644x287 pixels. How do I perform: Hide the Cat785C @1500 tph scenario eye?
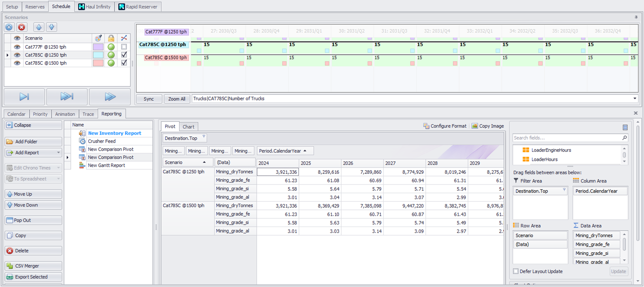pos(17,63)
